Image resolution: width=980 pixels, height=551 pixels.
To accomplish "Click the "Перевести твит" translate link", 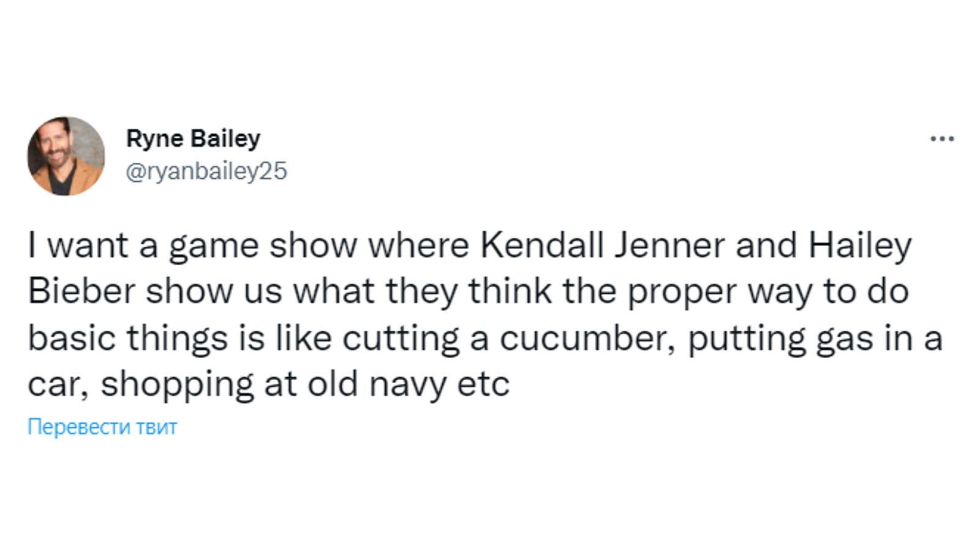I will 102,427.
